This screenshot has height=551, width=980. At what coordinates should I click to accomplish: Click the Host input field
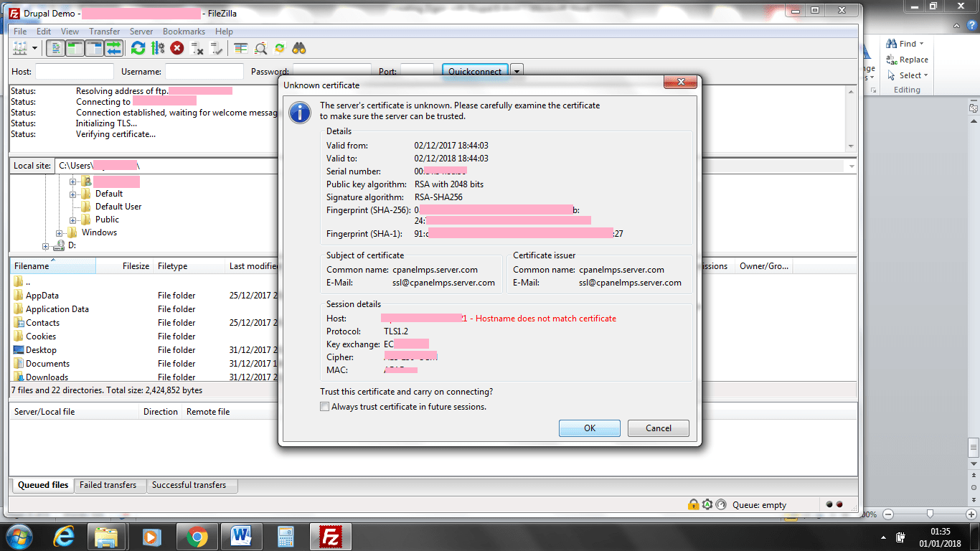(x=75, y=72)
